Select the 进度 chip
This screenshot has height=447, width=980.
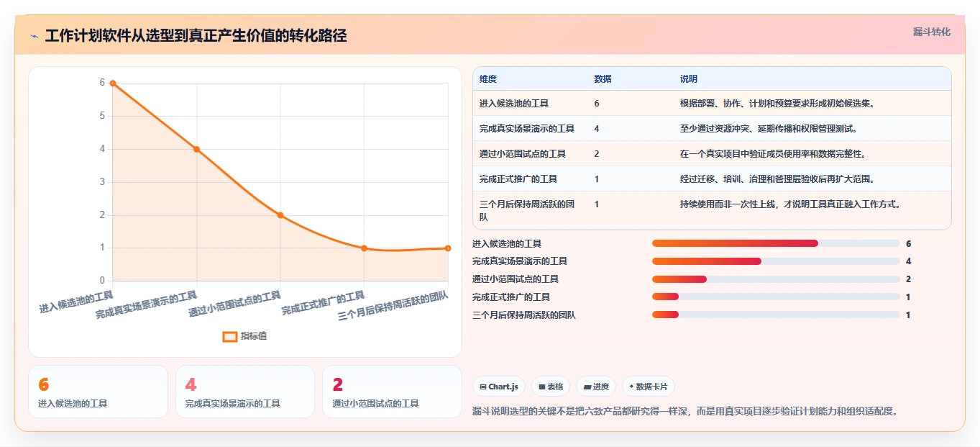596,387
